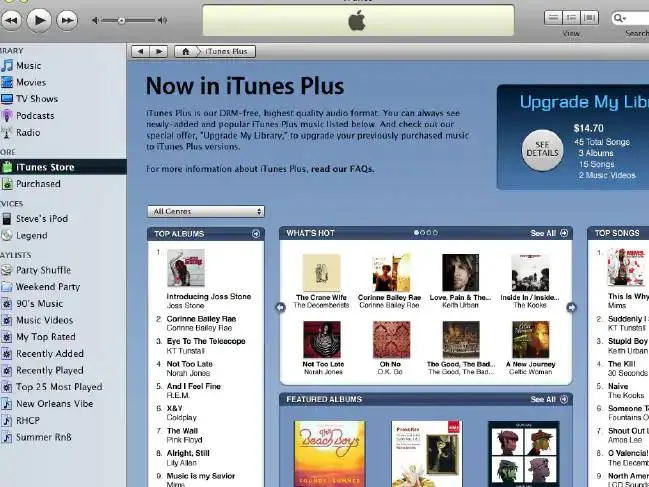Viewport: 649px width, 487px height.
Task: Open the Podcasts library
Action: tap(34, 115)
